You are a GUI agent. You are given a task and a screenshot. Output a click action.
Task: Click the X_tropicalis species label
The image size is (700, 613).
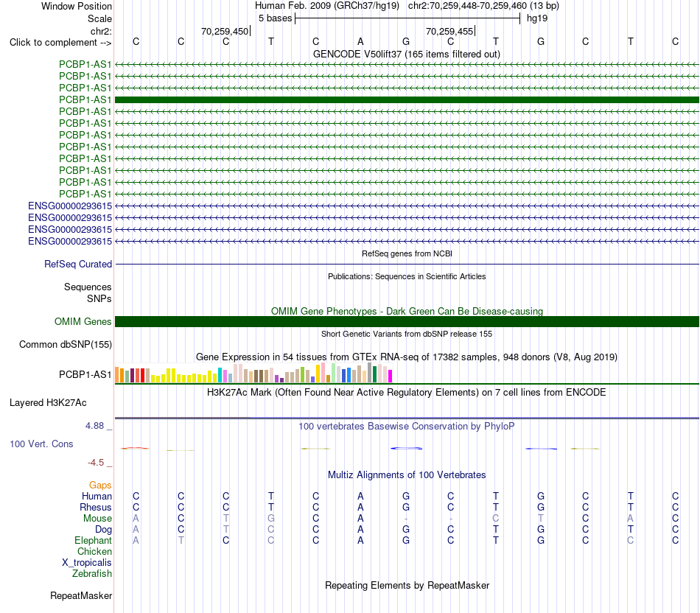coord(87,563)
